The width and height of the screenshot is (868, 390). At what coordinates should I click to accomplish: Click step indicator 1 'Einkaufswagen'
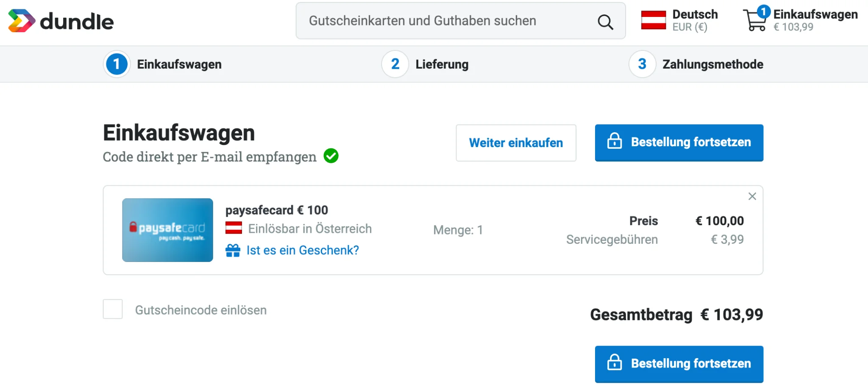point(179,64)
